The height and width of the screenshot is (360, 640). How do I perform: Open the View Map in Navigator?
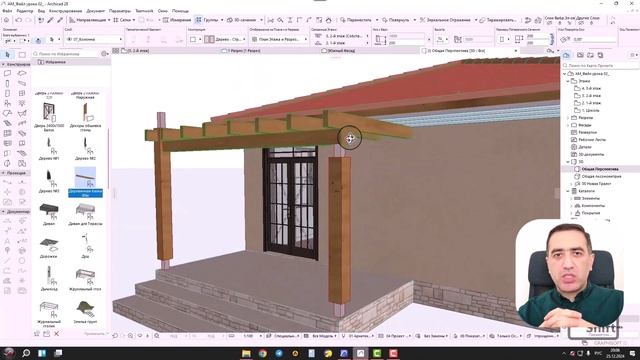click(580, 55)
